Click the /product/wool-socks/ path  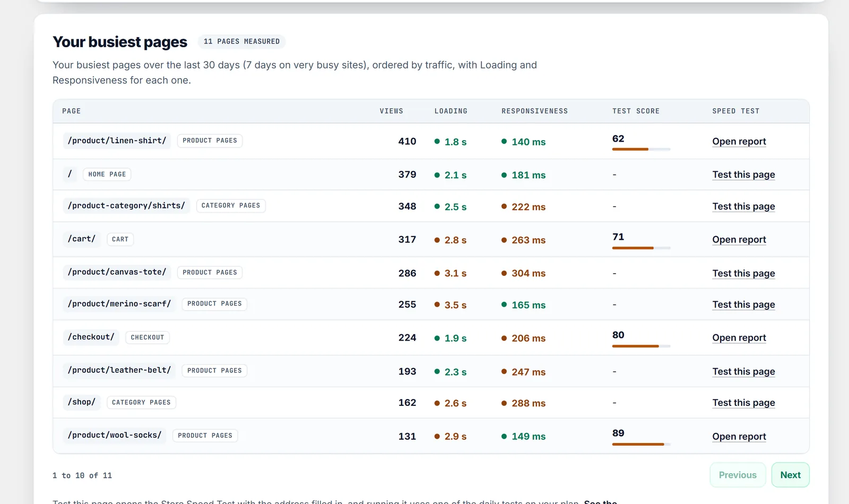115,435
